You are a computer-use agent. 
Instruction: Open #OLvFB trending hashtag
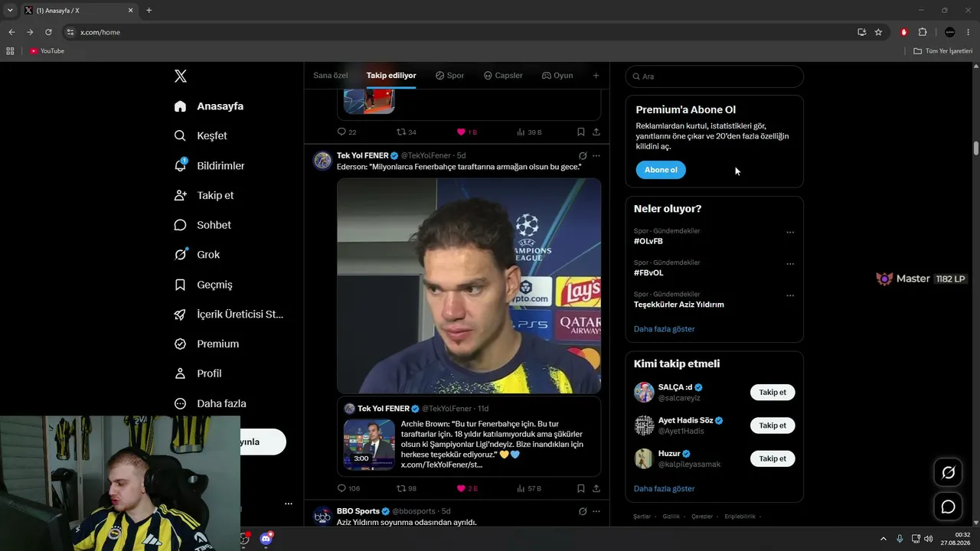pyautogui.click(x=648, y=241)
